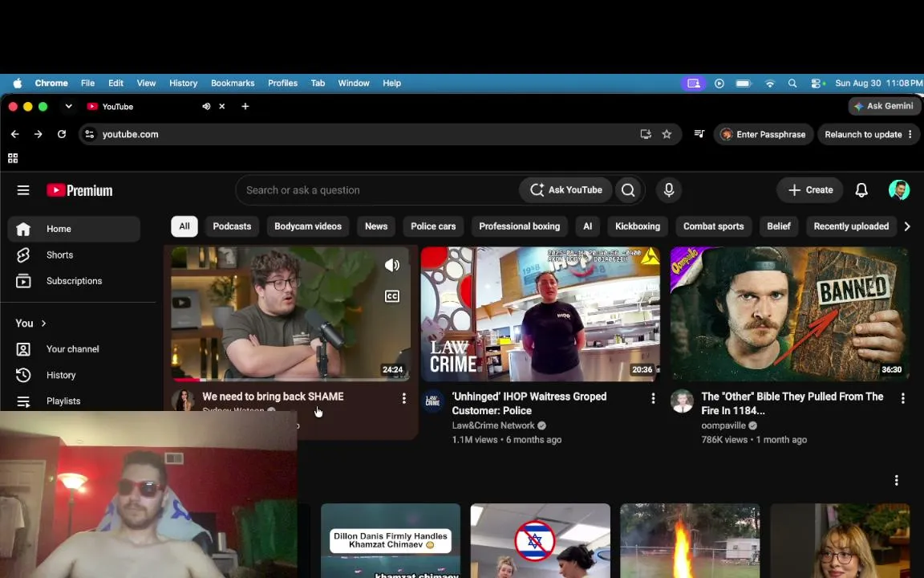Open Subscriptions in sidebar
The height and width of the screenshot is (578, 924).
(x=75, y=281)
